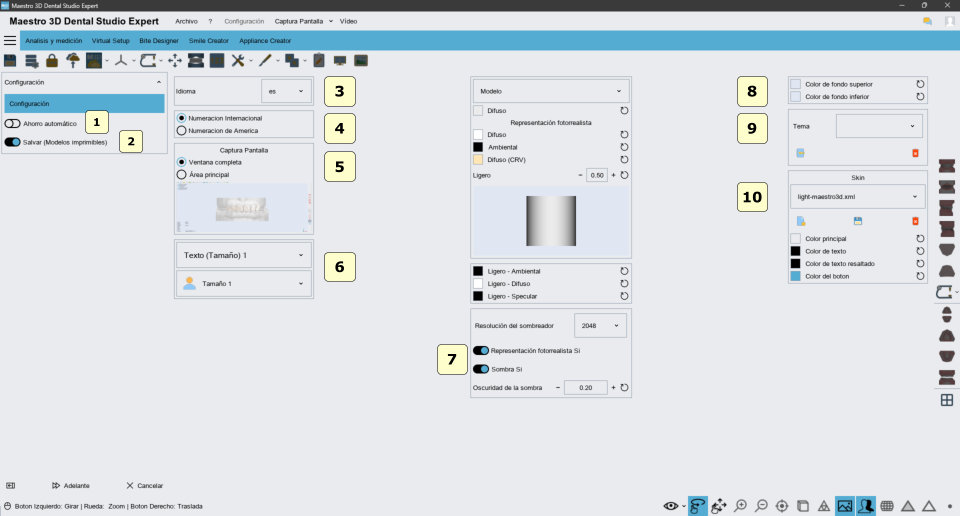Screen dimensions: 960x516
Task: Toggle Ahorro automático switch
Action: [x=12, y=124]
